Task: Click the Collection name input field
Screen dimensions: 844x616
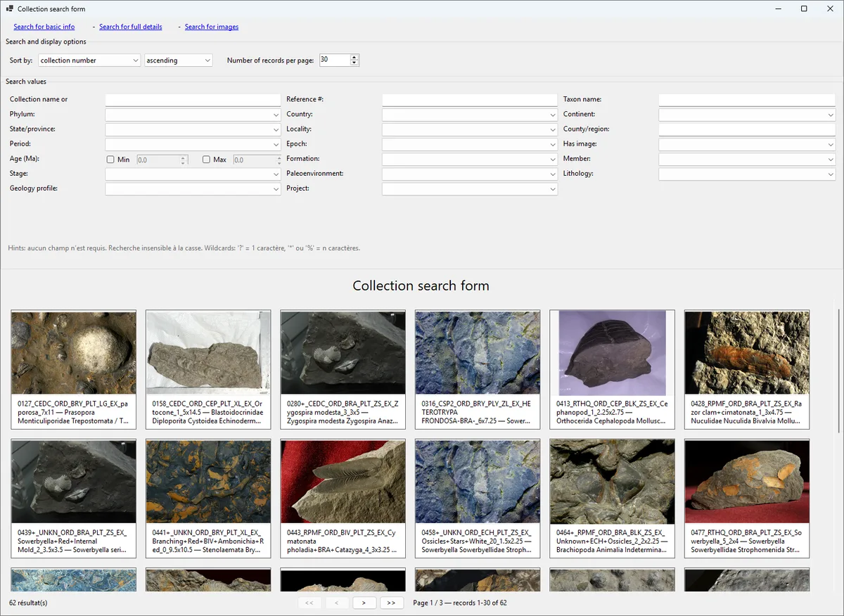Action: tap(193, 100)
